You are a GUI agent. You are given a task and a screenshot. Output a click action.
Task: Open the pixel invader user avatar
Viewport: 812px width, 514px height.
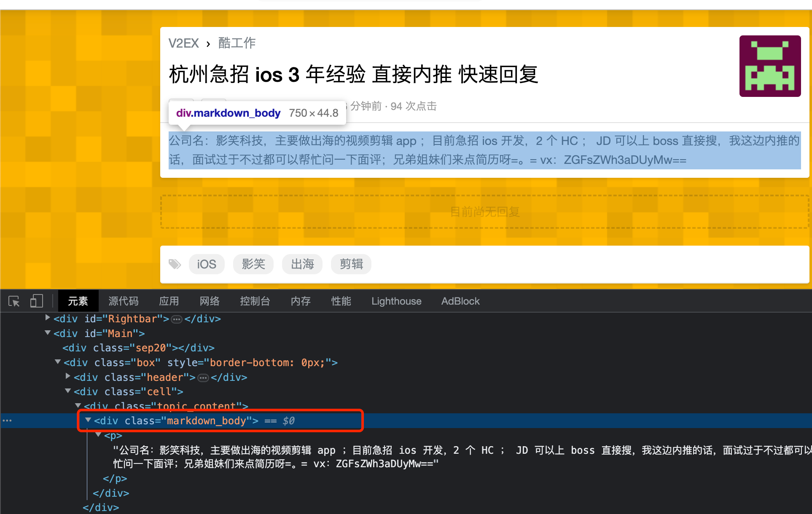pyautogui.click(x=770, y=66)
